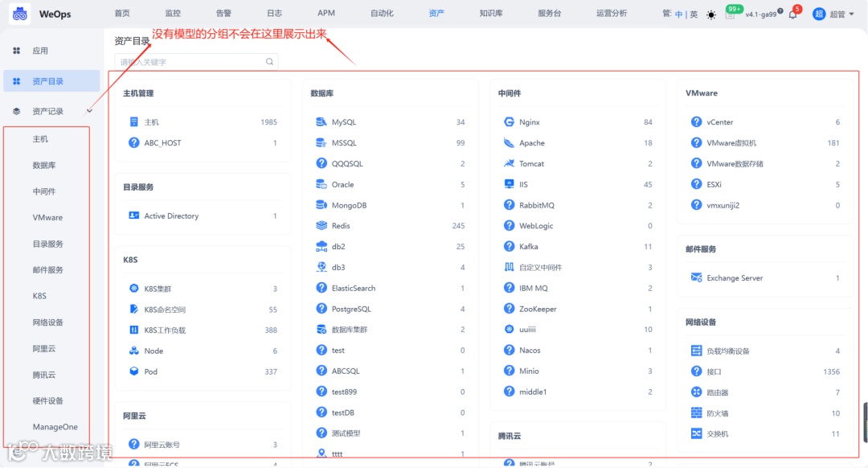Click the db2 icon

pyautogui.click(x=321, y=246)
